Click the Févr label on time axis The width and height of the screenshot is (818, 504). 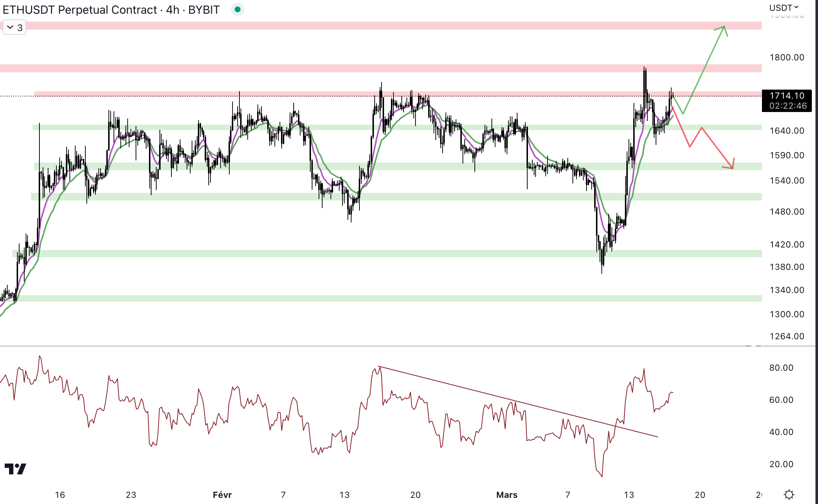coord(222,495)
